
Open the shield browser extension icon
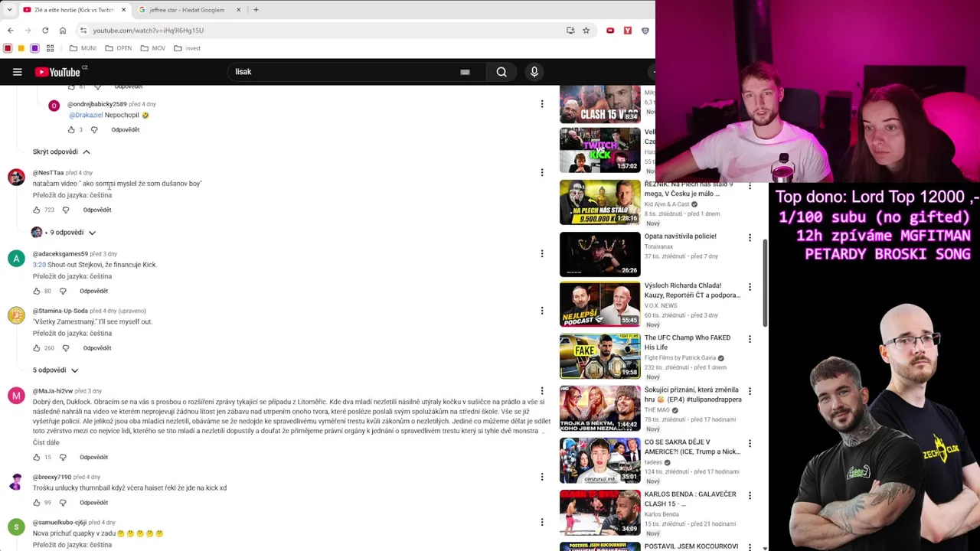pos(645,31)
